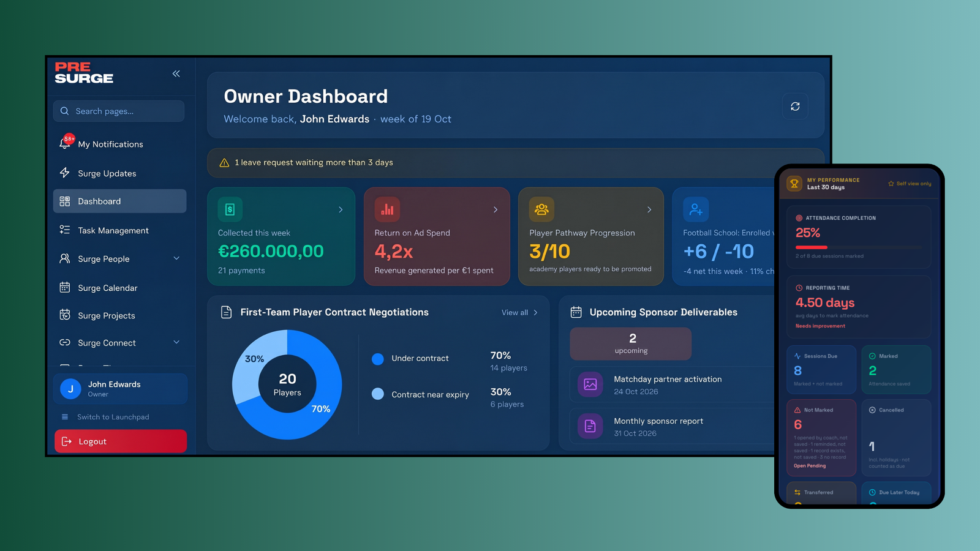980x551 pixels.
Task: Click the Surge Updates lightning icon
Action: pos(65,173)
